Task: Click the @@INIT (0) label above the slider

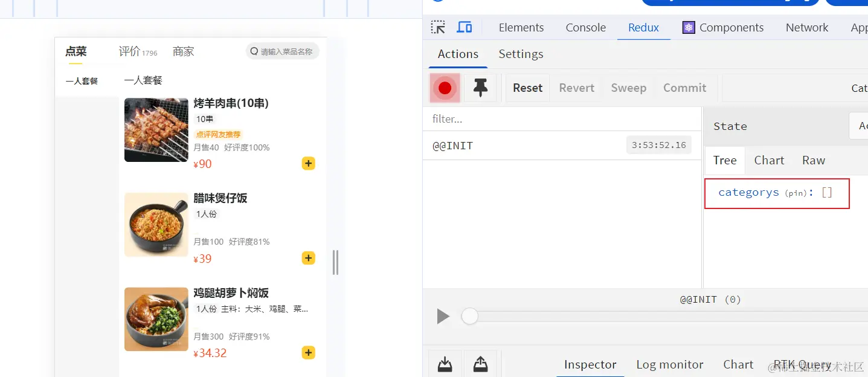Action: (x=710, y=300)
